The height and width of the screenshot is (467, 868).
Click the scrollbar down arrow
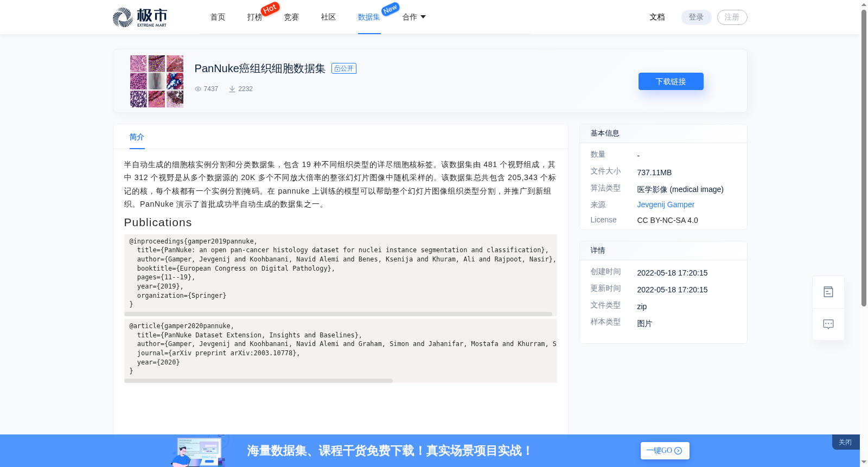864,462
